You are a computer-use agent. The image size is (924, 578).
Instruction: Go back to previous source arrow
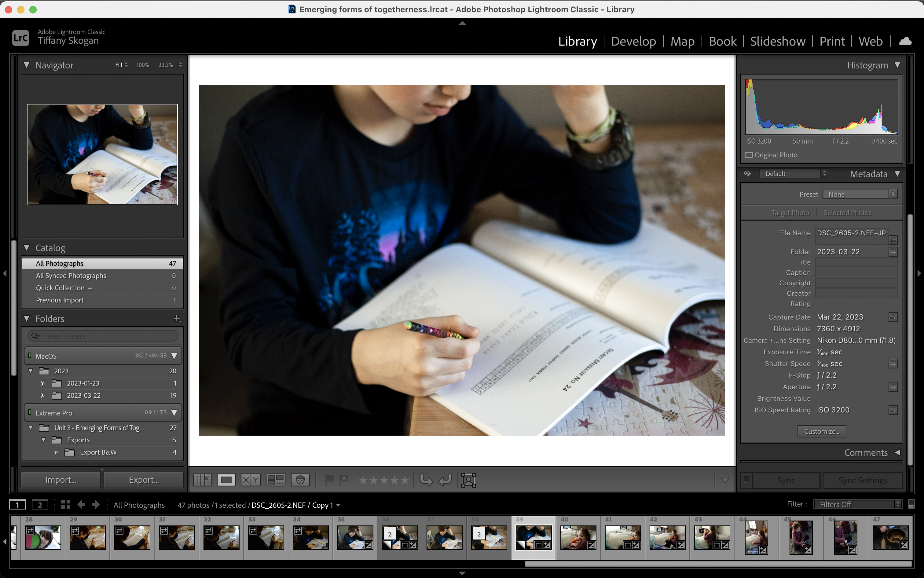point(81,505)
